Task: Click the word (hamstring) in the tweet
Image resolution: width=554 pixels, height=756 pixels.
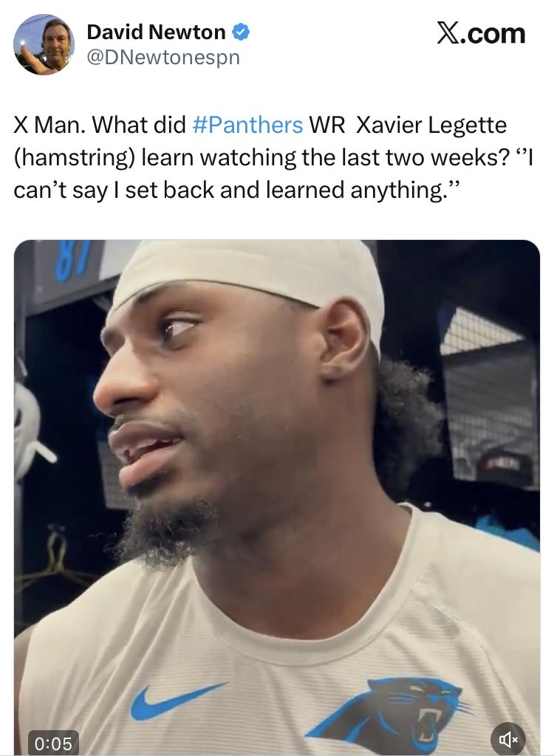Action: pyautogui.click(x=74, y=158)
